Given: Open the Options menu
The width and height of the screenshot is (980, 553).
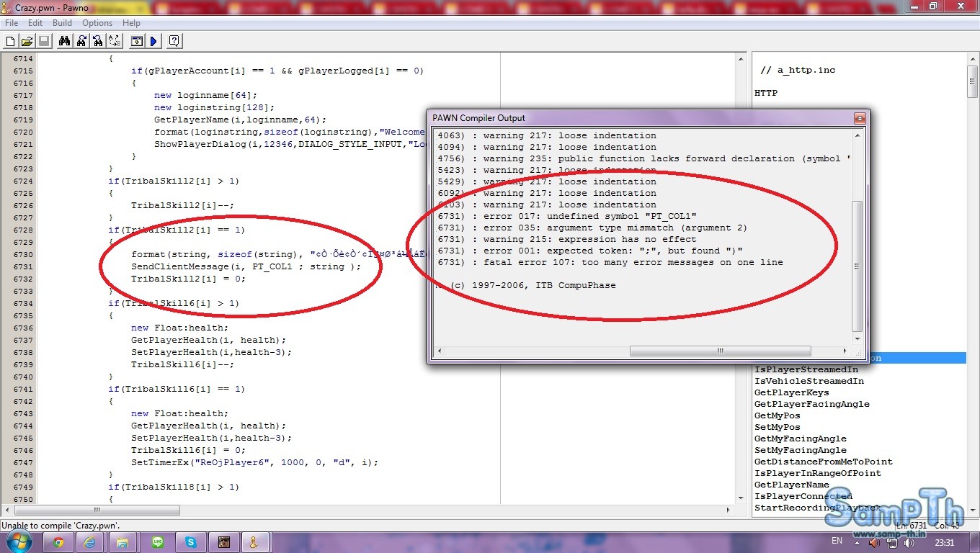Looking at the screenshot, I should coord(97,23).
